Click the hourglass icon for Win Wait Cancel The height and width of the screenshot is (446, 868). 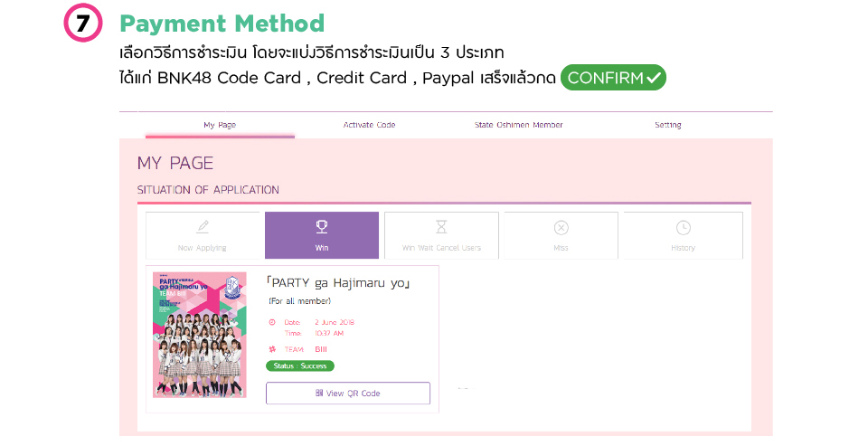pos(441,227)
